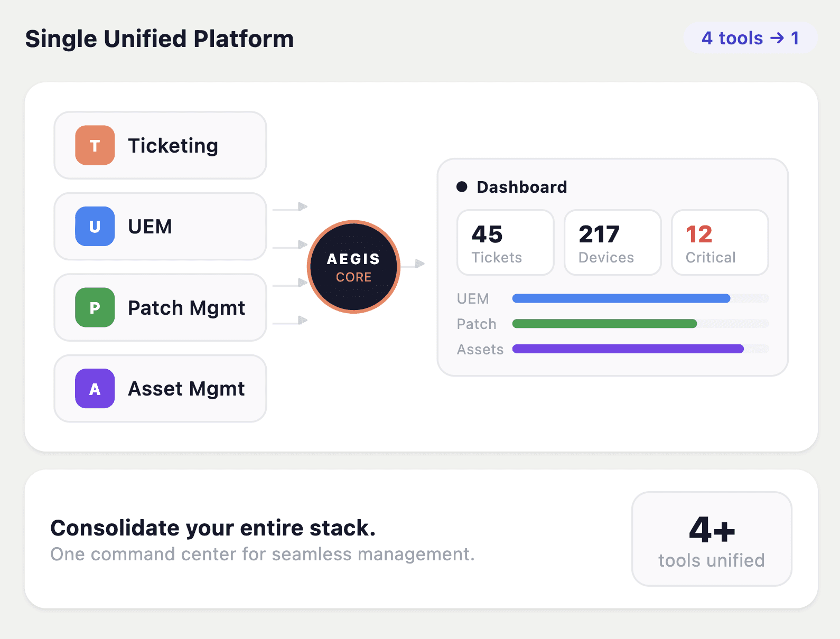Click the 'Consolidate your entire stack.' headline

click(213, 528)
